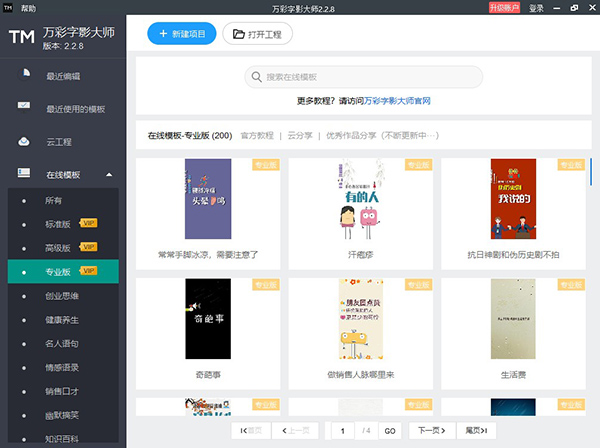This screenshot has height=448, width=600.
Task: Switch to the 官方教程 tab
Action: click(x=257, y=135)
